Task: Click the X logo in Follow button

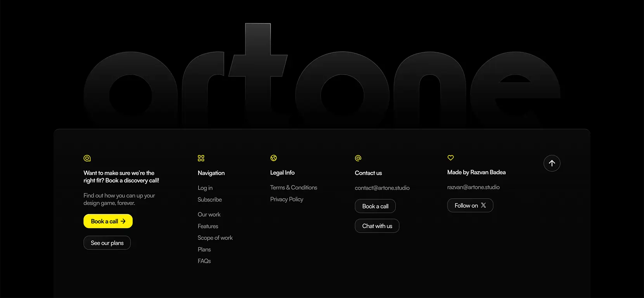Action: 483,205
